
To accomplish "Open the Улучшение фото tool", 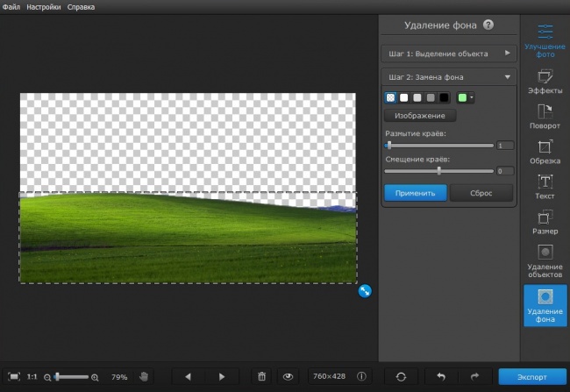I will point(545,40).
